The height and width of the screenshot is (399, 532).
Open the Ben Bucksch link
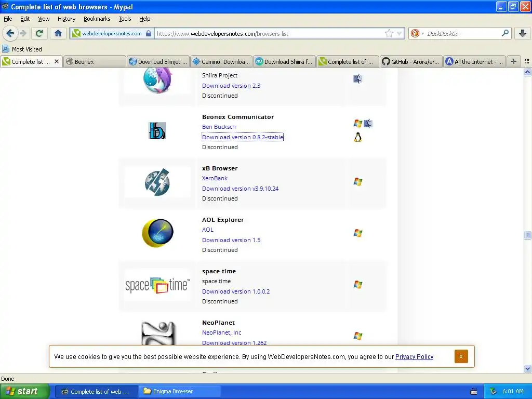point(219,127)
